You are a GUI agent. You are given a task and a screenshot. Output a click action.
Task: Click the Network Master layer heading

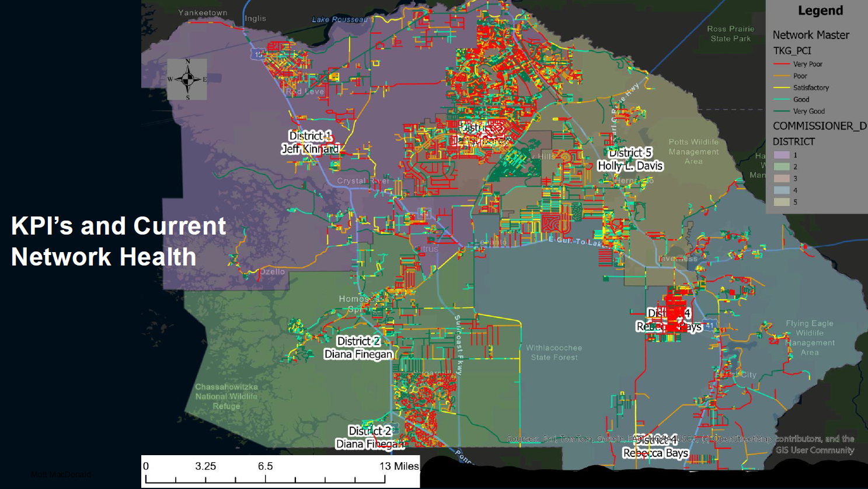pyautogui.click(x=811, y=35)
